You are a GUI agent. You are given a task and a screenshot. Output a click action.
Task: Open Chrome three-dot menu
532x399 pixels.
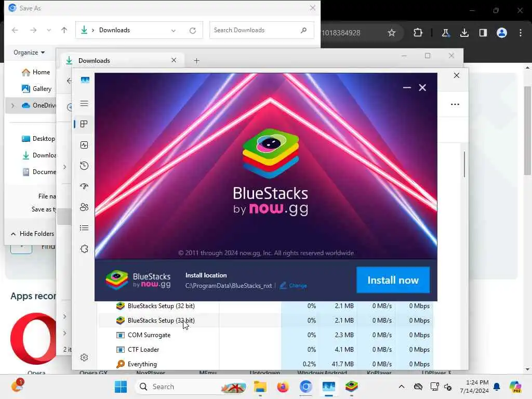click(x=521, y=33)
